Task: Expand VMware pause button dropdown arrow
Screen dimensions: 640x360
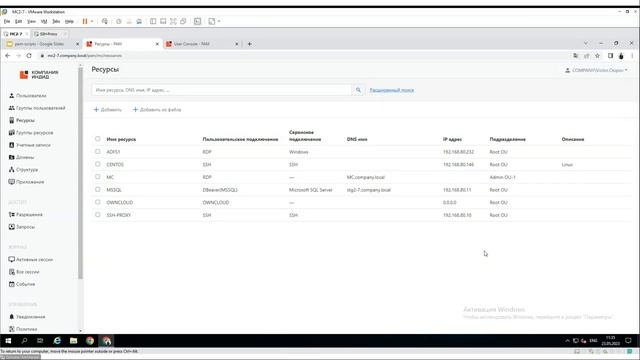Action: coord(92,21)
